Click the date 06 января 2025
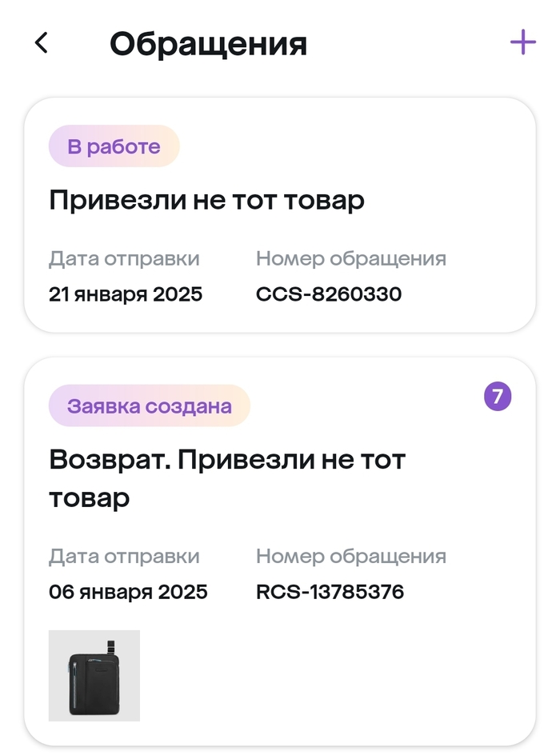560x755 pixels. 128,592
